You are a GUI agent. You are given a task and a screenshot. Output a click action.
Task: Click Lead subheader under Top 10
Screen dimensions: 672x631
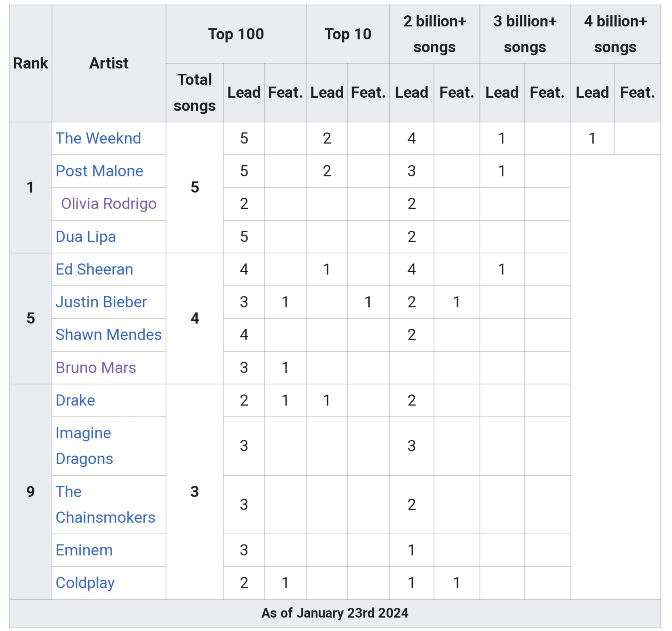327,92
